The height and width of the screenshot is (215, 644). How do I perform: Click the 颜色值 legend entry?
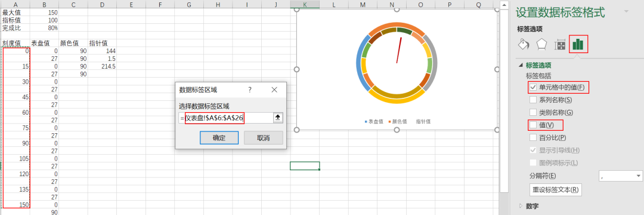pyautogui.click(x=398, y=122)
